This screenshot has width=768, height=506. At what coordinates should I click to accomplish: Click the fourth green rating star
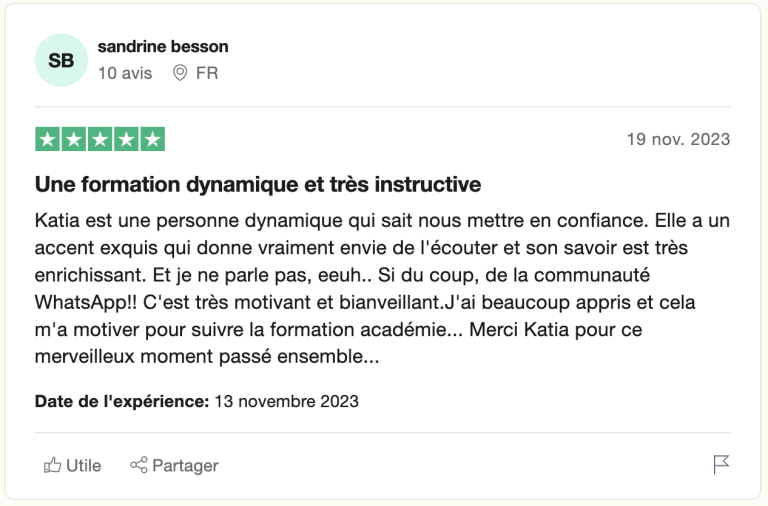point(126,140)
